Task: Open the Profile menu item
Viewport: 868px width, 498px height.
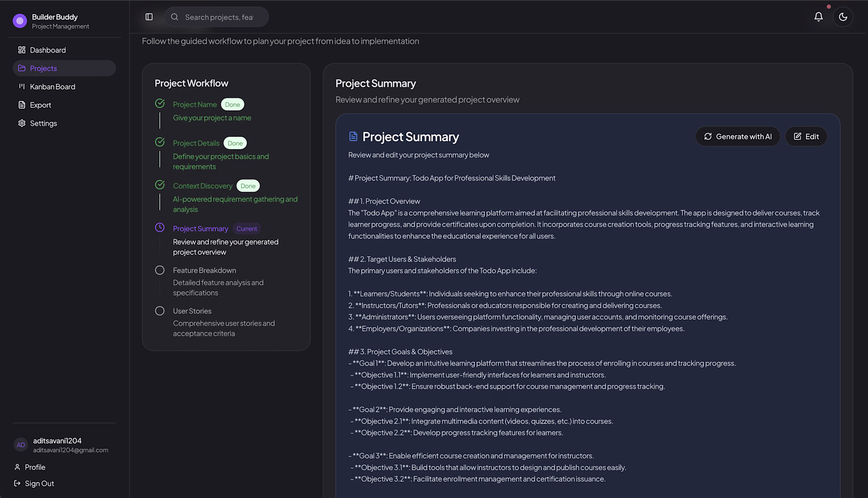Action: pyautogui.click(x=35, y=467)
